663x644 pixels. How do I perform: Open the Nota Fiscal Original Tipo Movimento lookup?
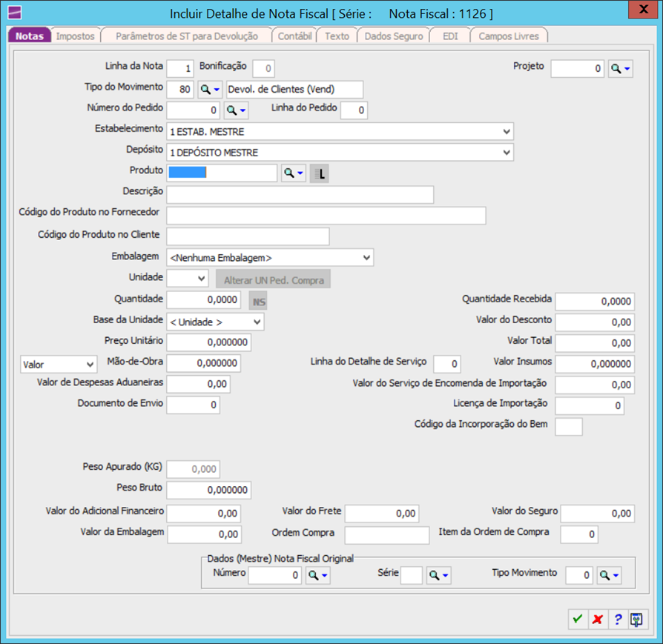click(609, 575)
